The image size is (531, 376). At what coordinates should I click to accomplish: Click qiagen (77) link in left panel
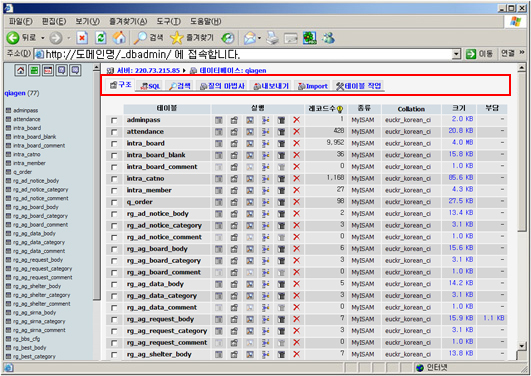coord(22,93)
